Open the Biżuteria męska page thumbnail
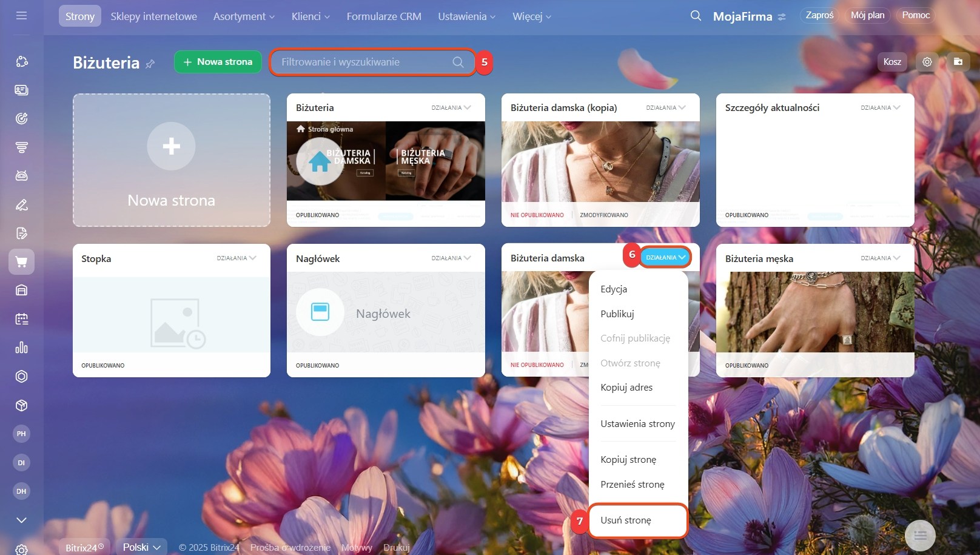Screen dimensions: 980x555 coord(814,312)
